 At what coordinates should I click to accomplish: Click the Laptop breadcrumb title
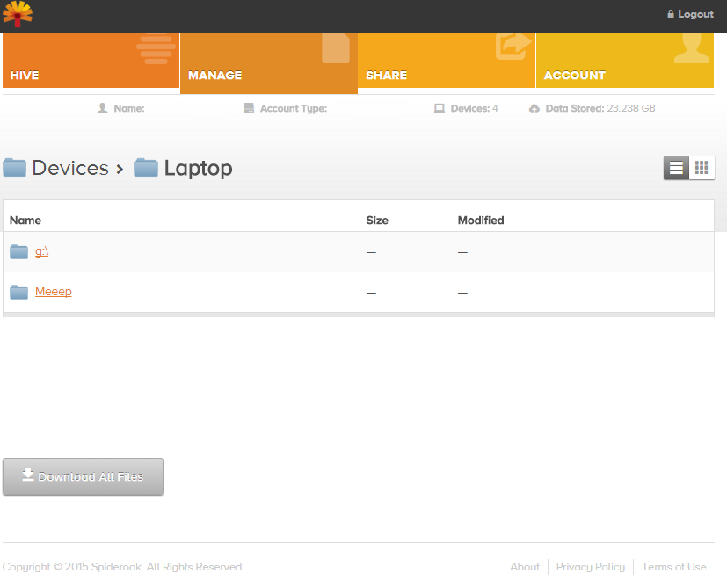199,169
